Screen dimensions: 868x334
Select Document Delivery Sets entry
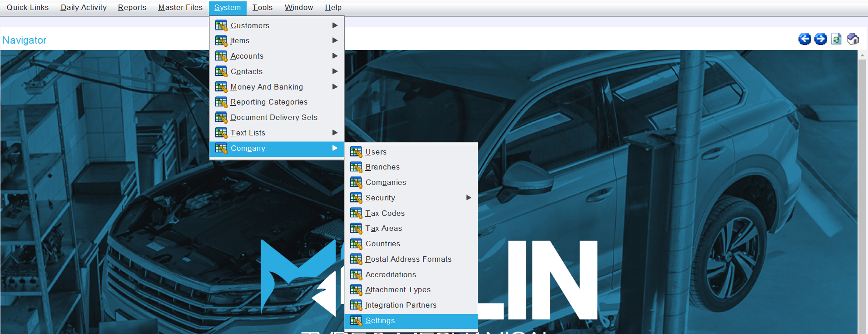pos(277,118)
